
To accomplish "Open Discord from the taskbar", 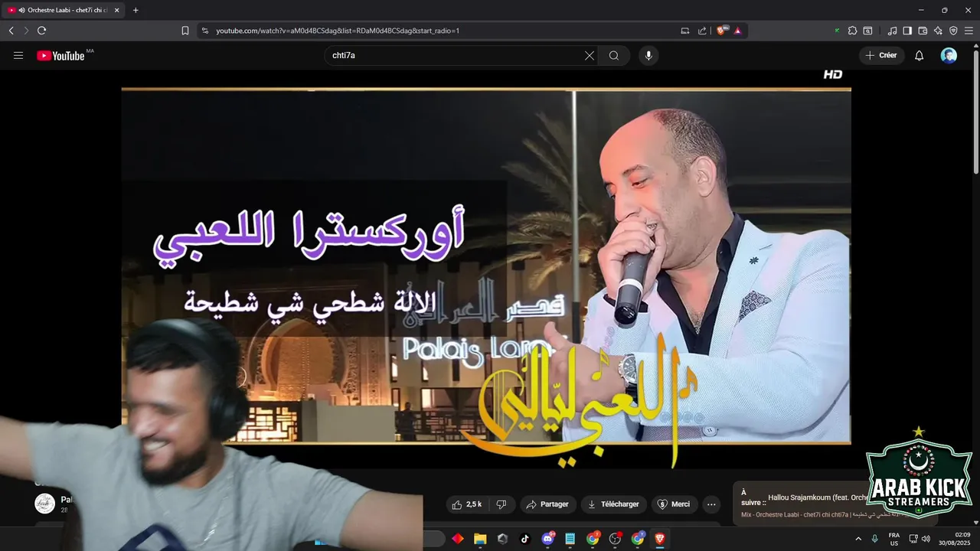I will click(547, 539).
